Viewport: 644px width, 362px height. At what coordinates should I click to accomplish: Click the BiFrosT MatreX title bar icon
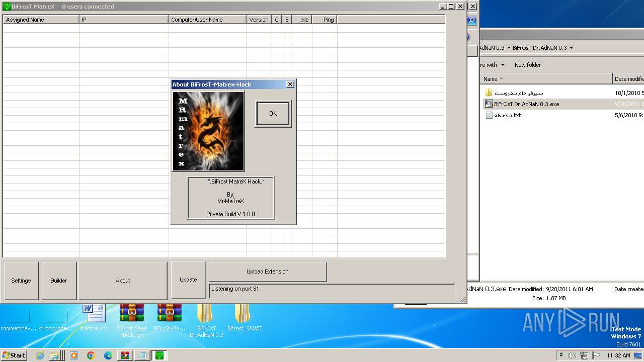click(x=7, y=7)
